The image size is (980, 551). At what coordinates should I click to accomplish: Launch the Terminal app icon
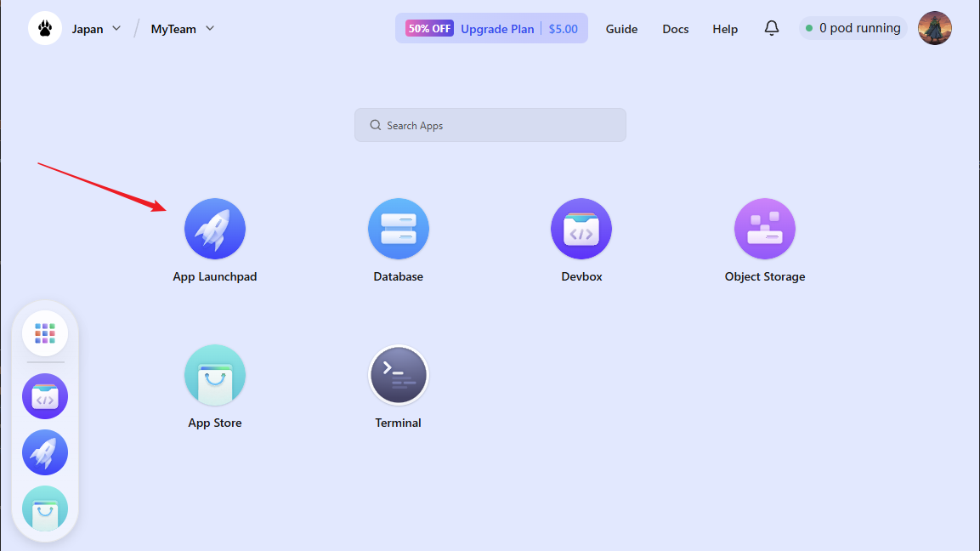point(398,375)
